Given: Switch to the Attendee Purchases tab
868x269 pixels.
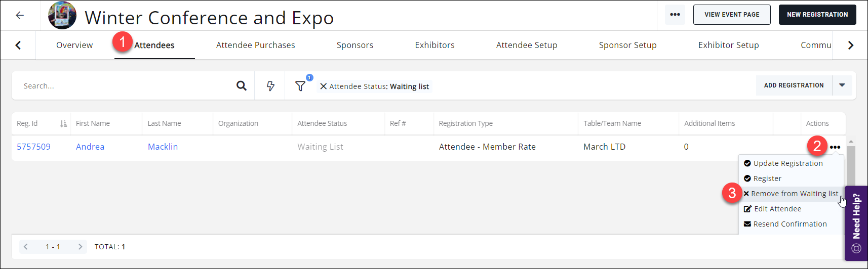Looking at the screenshot, I should point(255,45).
